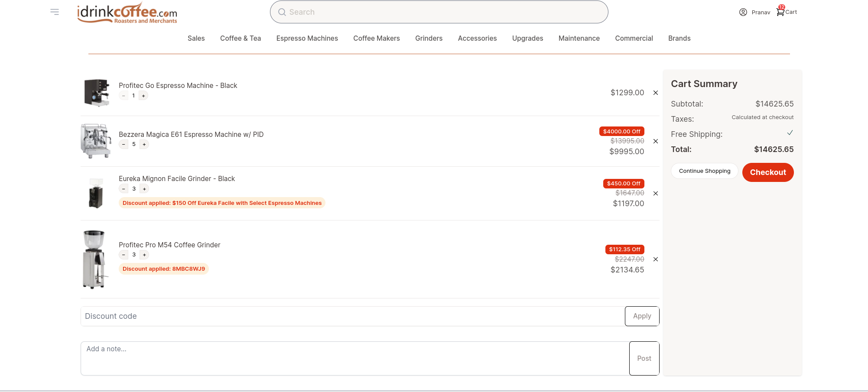Decrease quantity of Profitec Pro M54 Grinder
Viewport: 868px width, 392px height.
point(124,255)
